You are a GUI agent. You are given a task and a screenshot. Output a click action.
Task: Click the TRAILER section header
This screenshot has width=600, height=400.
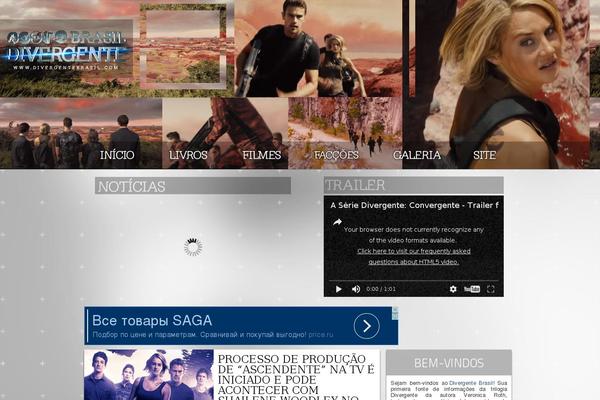pyautogui.click(x=414, y=185)
